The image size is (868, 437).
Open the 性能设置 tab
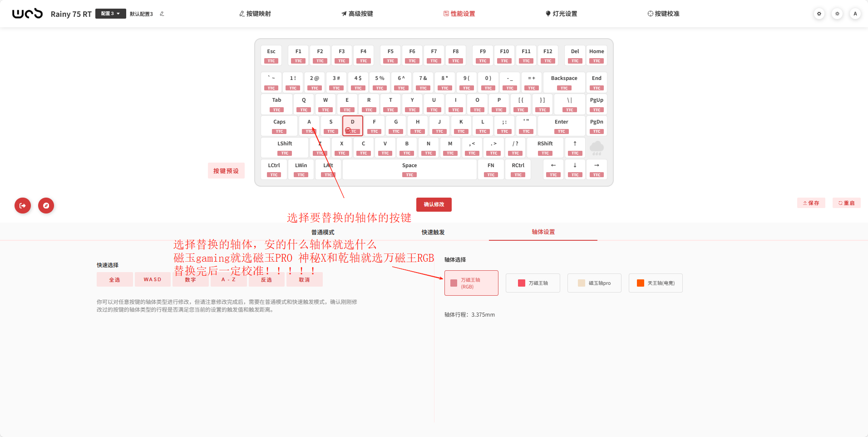pyautogui.click(x=459, y=14)
